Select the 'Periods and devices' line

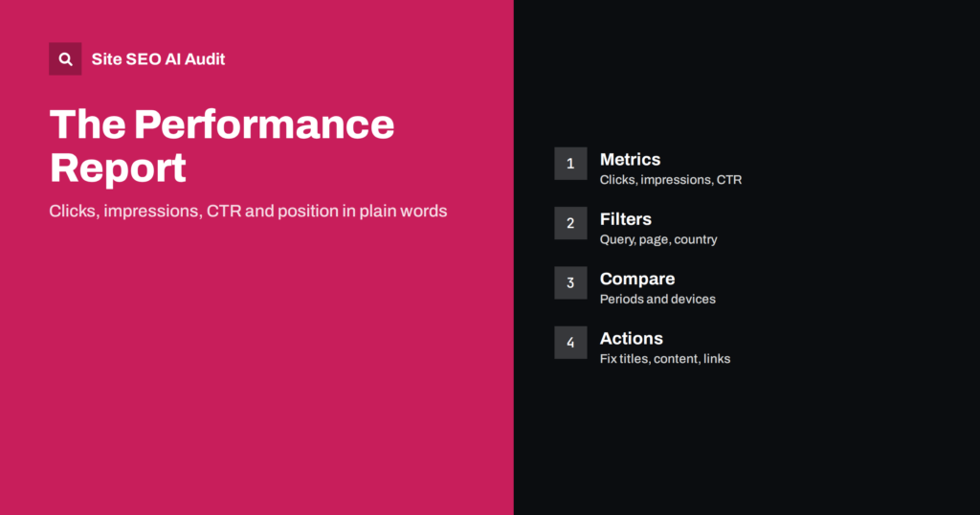coord(657,300)
